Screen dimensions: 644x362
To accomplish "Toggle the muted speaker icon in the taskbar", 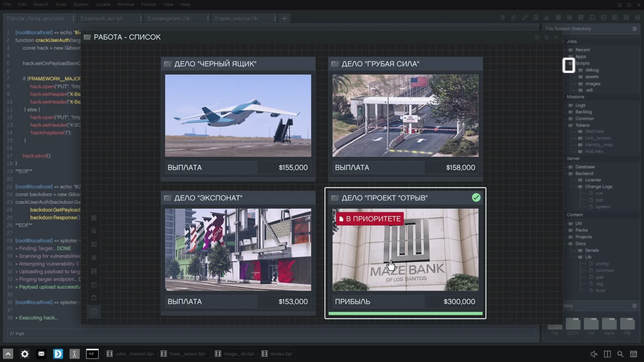I will pyautogui.click(x=594, y=354).
